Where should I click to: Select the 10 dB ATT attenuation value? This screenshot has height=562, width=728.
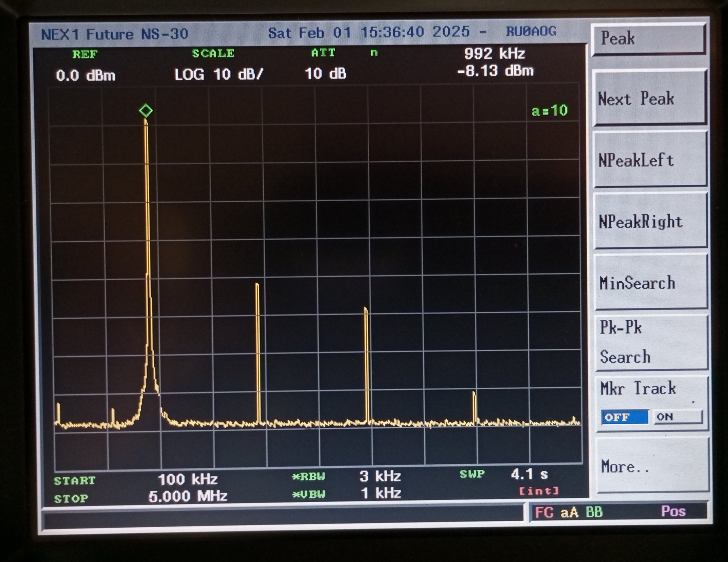point(325,74)
